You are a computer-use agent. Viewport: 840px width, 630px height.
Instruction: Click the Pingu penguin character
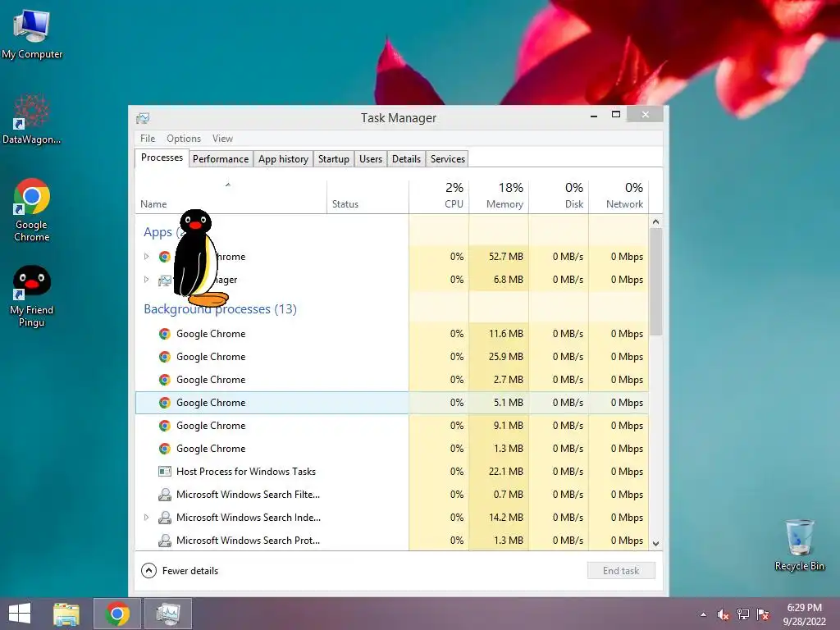199,258
